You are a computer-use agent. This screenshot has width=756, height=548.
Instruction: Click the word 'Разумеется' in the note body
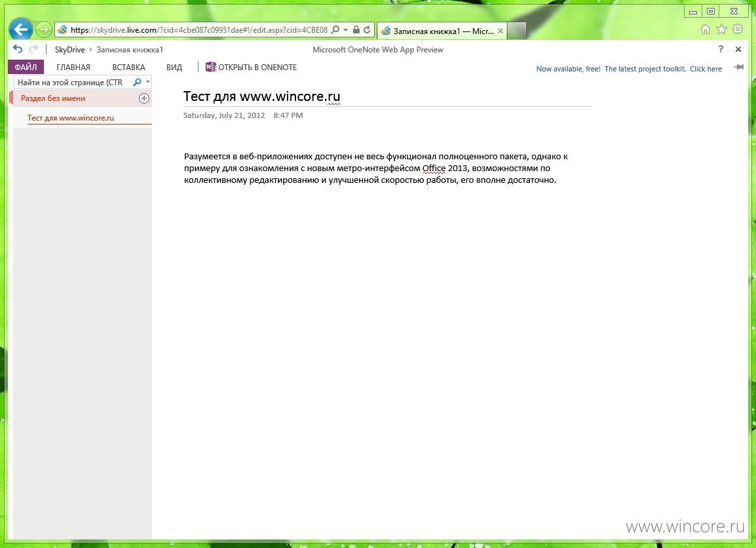tap(207, 156)
